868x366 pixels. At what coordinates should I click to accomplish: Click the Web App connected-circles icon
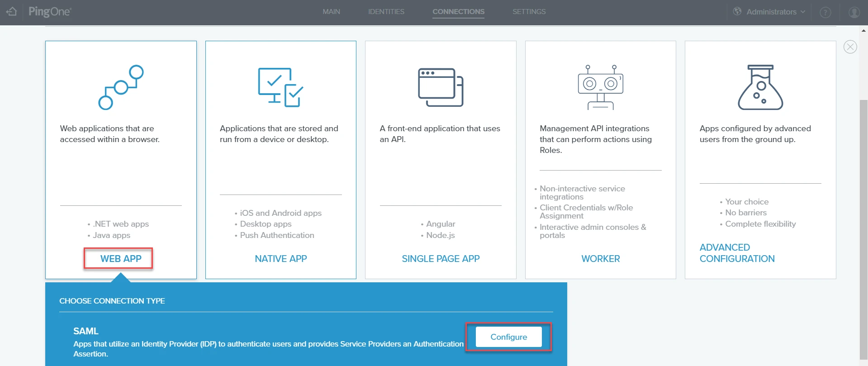121,87
